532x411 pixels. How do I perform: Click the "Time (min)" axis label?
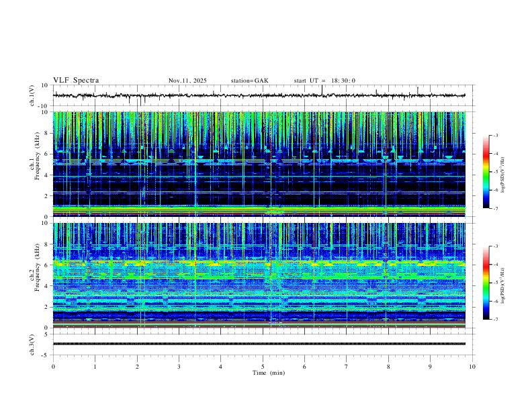click(x=269, y=373)
